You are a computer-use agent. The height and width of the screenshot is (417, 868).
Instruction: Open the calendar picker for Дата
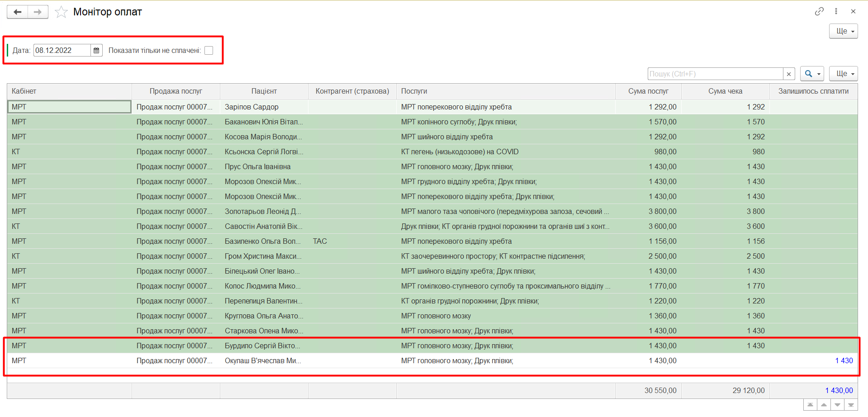pyautogui.click(x=96, y=51)
